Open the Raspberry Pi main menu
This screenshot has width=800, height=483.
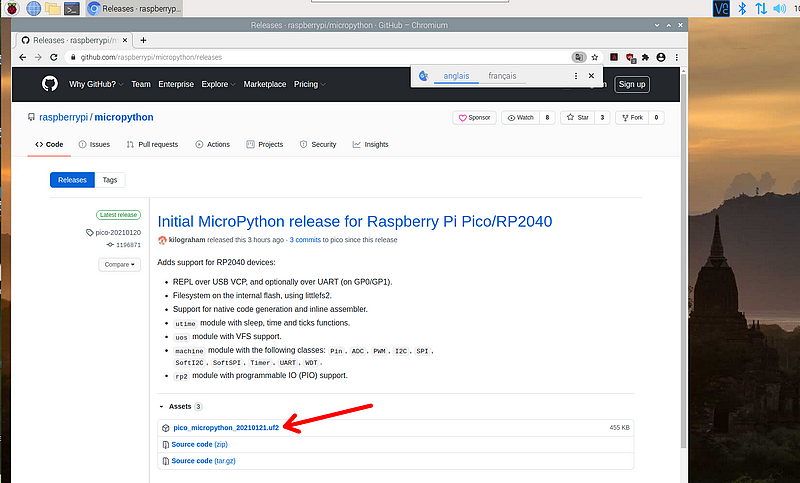(12, 8)
